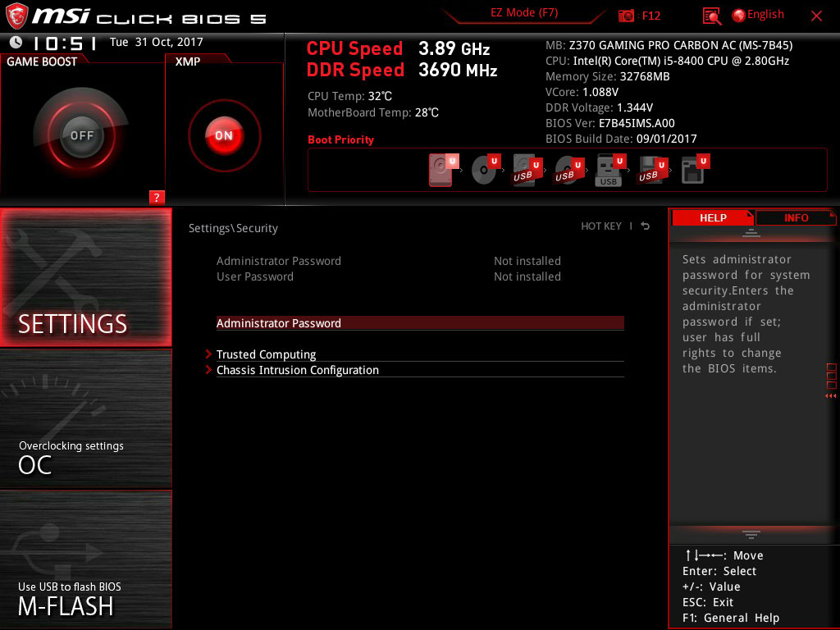The image size is (840, 630).
Task: Switch to EZ Mode (F7)
Action: [524, 13]
